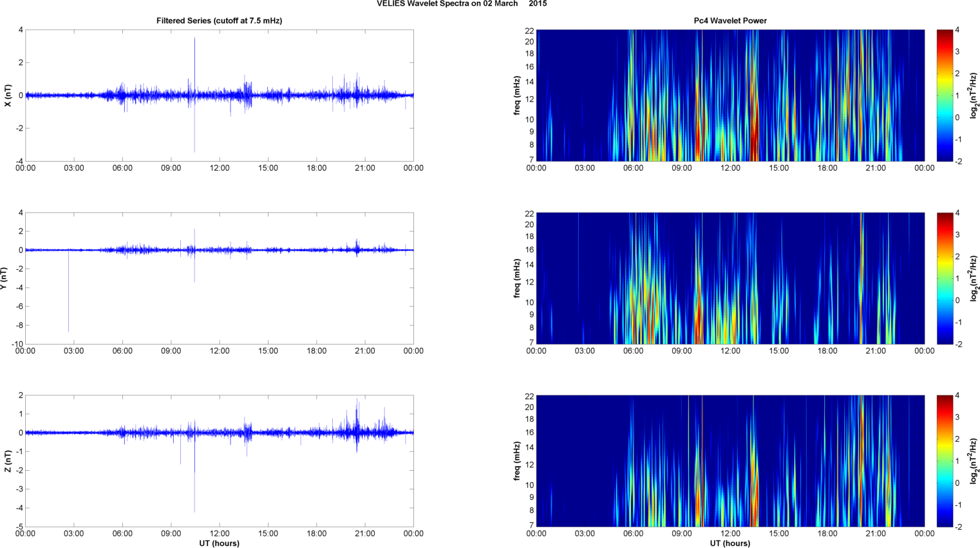Click the colorbar beside the top spectrogram
The image size is (980, 548).
pos(945,95)
